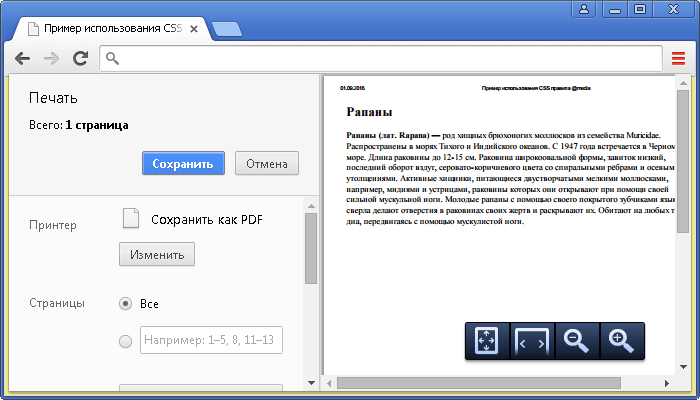Click the 'Страницы' label
This screenshot has height=400, width=700.
pos(57,303)
